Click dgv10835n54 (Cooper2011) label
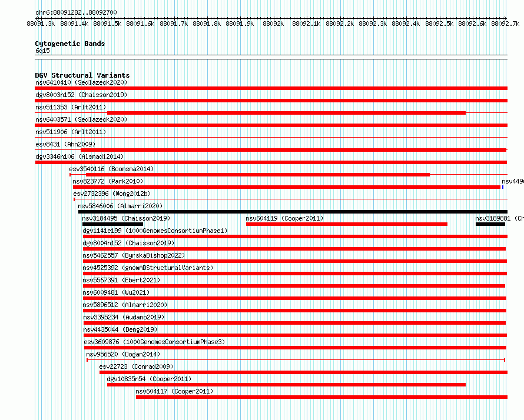This screenshot has height=420, width=524. (x=149, y=379)
